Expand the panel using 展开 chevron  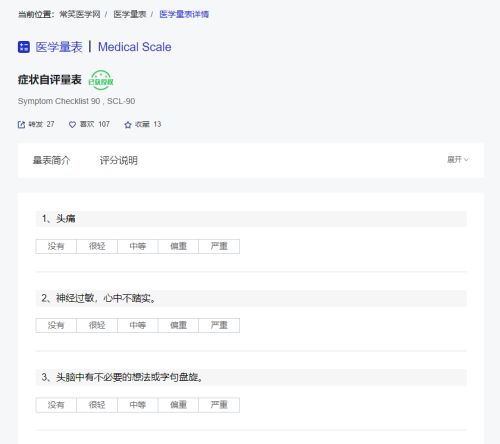[458, 160]
